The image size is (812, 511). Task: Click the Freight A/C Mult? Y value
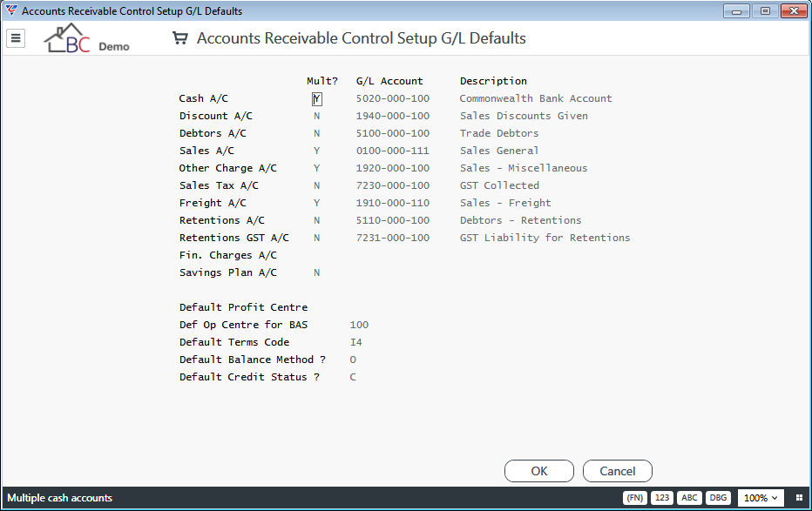pyautogui.click(x=317, y=203)
